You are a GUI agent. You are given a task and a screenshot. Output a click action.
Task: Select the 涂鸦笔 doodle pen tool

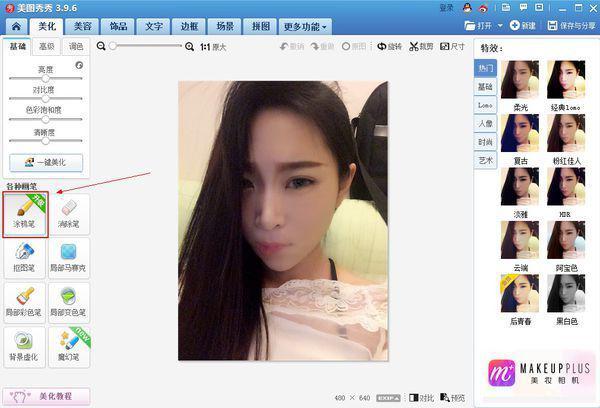[26, 213]
